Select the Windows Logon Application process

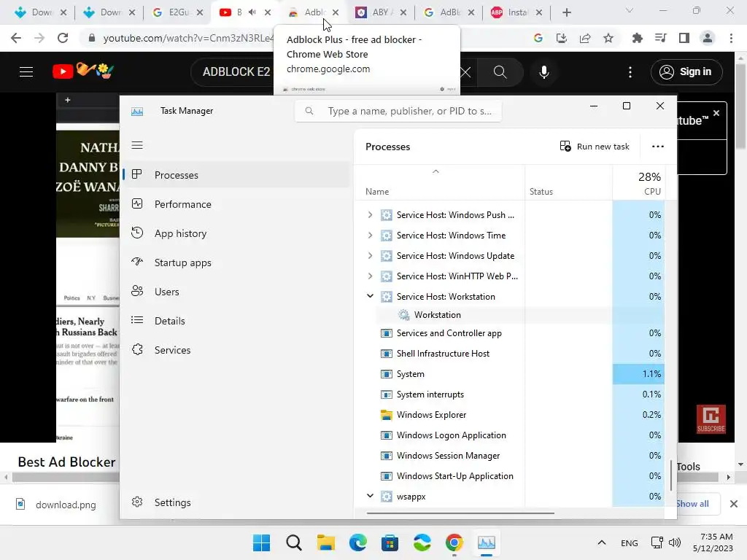pos(510,435)
